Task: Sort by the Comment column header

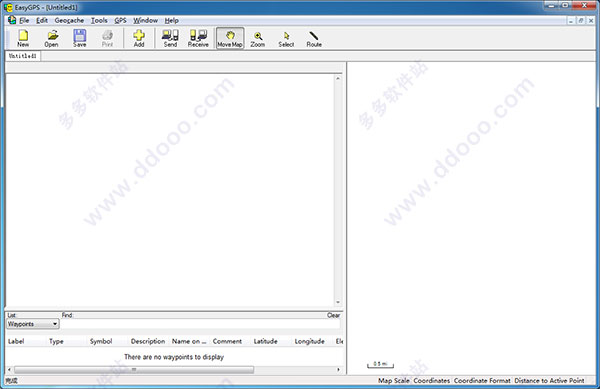Action: [x=227, y=341]
